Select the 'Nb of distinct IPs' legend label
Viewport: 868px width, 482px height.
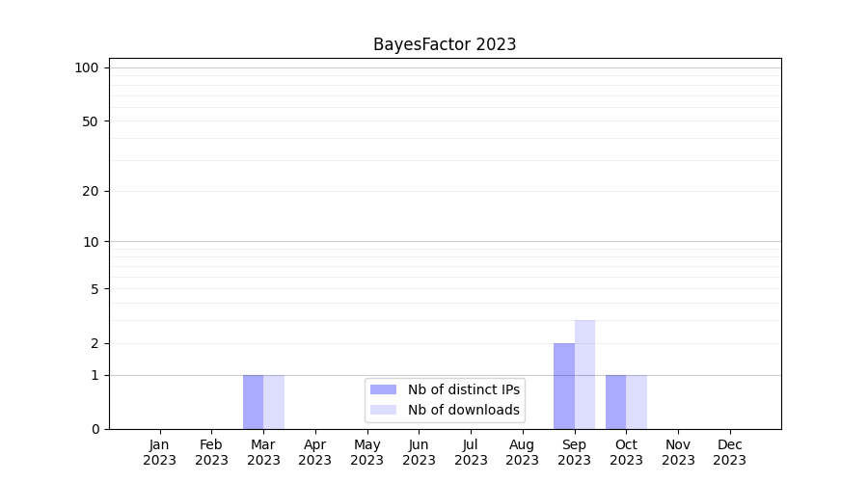click(x=463, y=389)
